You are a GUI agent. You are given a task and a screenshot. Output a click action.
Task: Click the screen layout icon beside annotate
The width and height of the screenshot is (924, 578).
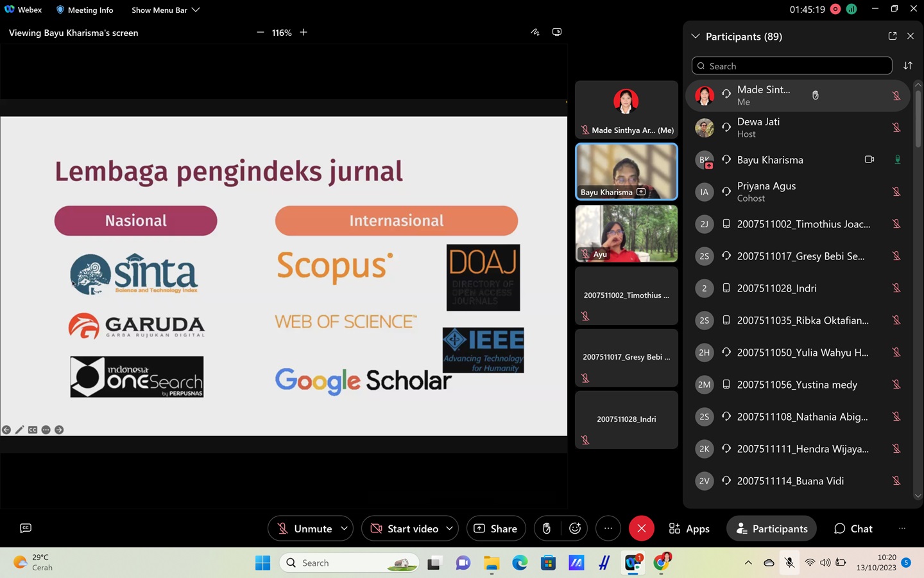click(x=557, y=32)
